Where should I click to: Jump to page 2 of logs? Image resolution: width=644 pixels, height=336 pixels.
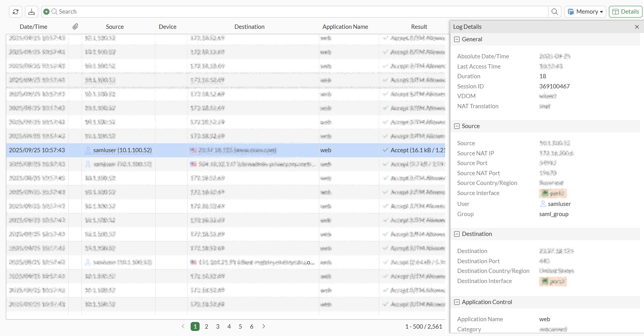(x=207, y=326)
